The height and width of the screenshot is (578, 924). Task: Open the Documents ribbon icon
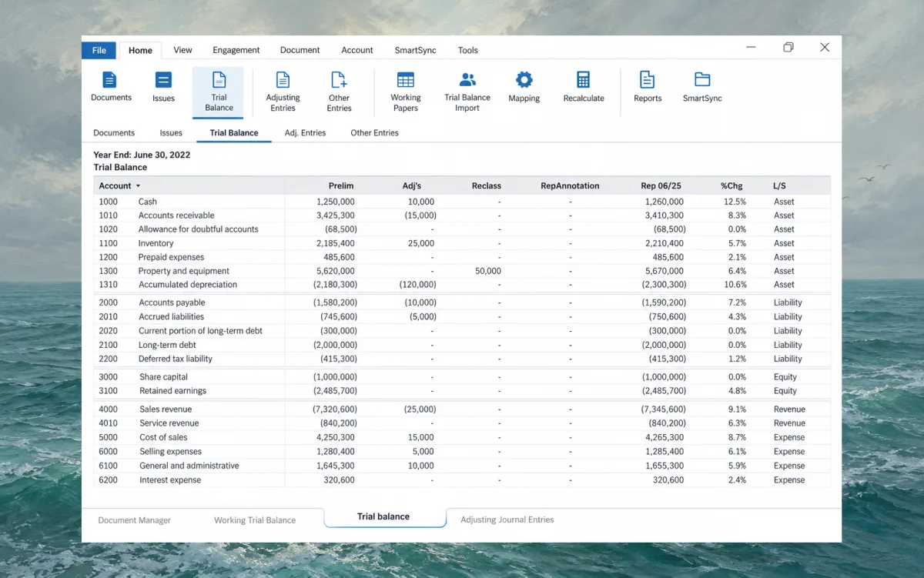(x=111, y=86)
